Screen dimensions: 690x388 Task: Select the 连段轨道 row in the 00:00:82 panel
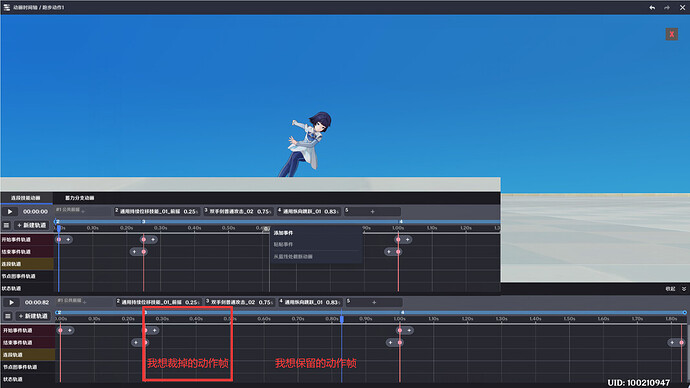click(x=28, y=355)
